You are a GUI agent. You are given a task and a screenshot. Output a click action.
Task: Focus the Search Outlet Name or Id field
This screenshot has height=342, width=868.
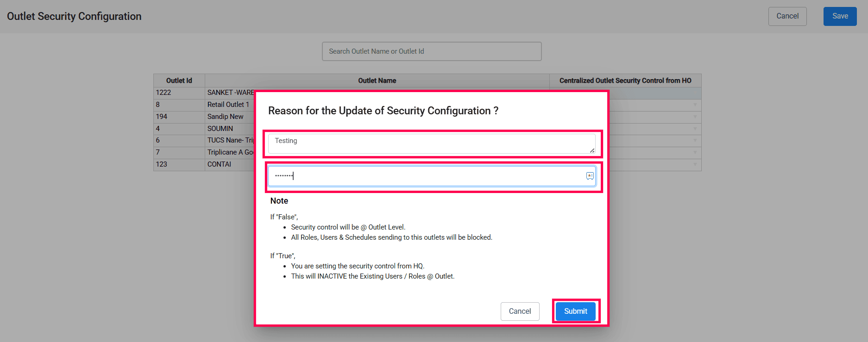[x=431, y=51]
